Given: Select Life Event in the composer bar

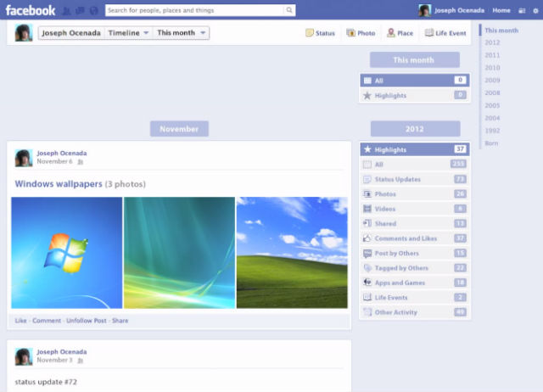Looking at the screenshot, I should [445, 33].
